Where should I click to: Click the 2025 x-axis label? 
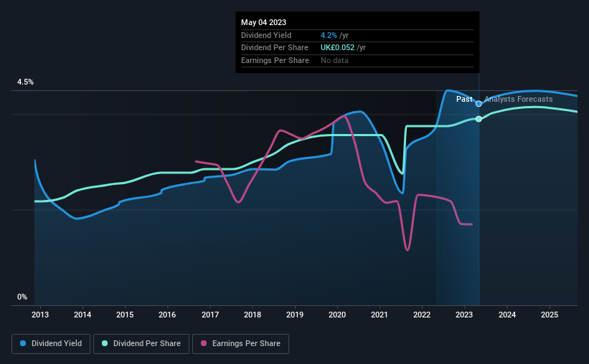tap(550, 315)
